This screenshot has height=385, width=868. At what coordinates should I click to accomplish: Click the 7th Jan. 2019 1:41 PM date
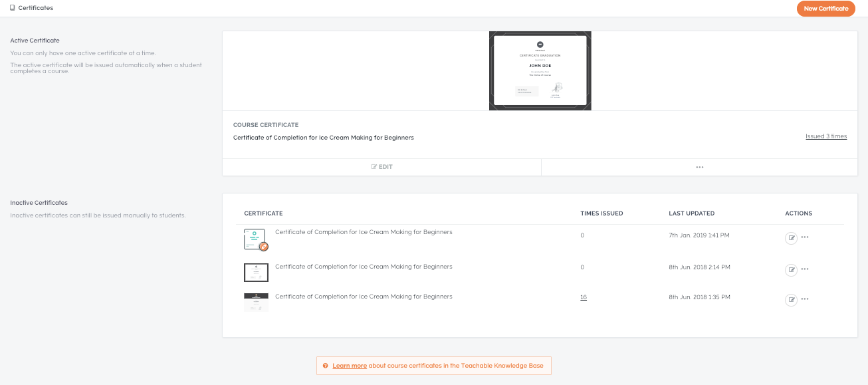(699, 235)
